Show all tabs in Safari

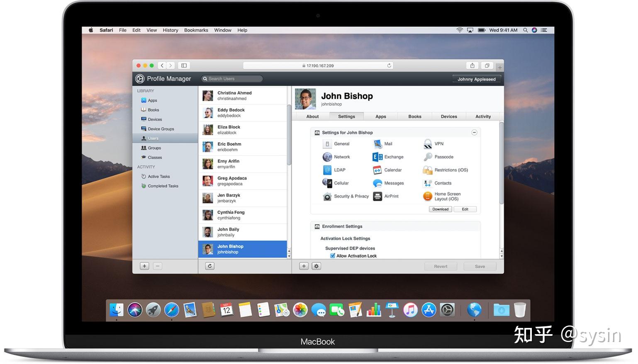tap(487, 66)
